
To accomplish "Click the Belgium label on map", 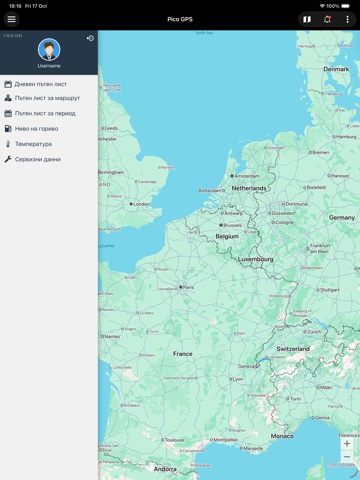I will click(227, 236).
